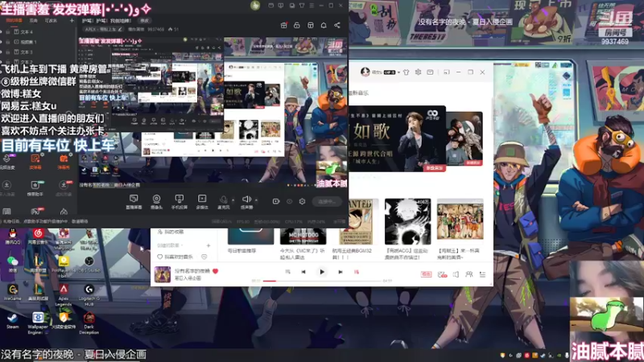This screenshot has height=362, width=644.
Task: Toggle the playback order icon before previous track
Action: pyautogui.click(x=287, y=272)
